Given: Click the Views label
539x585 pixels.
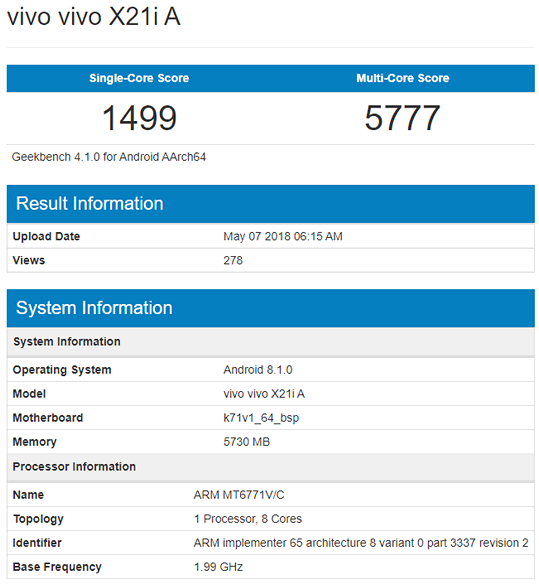Looking at the screenshot, I should [29, 260].
